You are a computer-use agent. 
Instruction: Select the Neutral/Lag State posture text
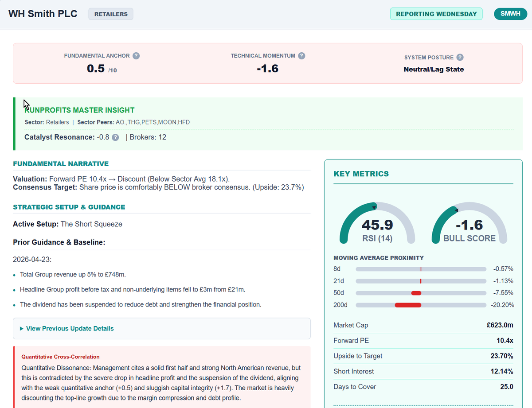tap(434, 69)
